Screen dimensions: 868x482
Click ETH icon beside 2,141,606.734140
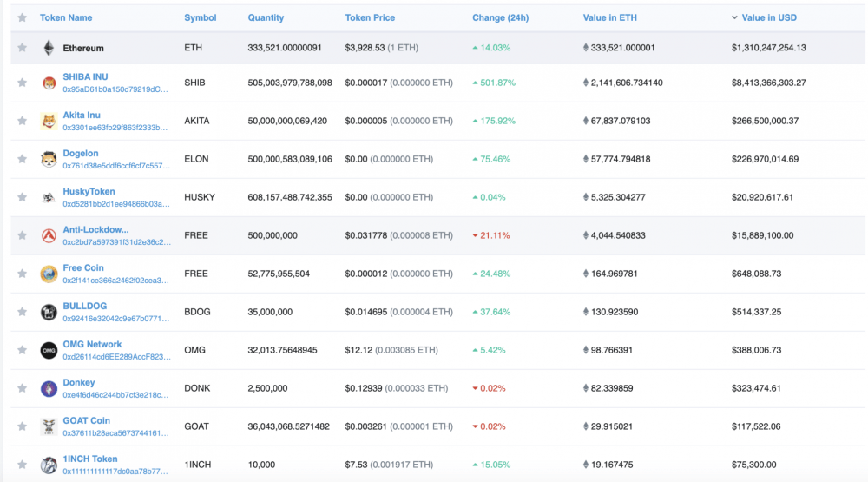(x=586, y=83)
